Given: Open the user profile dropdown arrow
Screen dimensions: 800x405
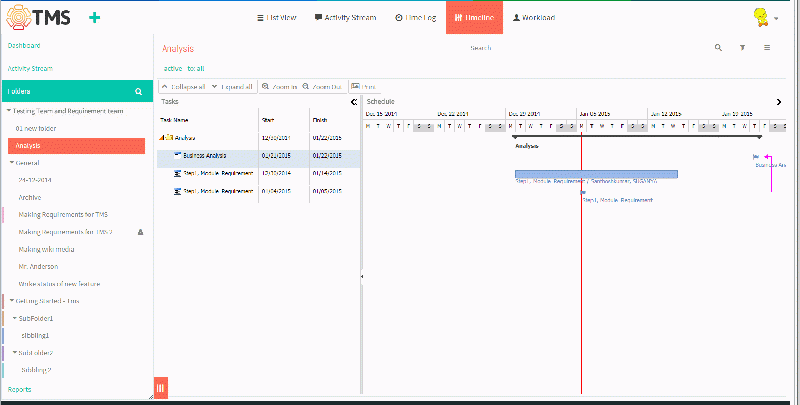Looking at the screenshot, I should [776, 19].
